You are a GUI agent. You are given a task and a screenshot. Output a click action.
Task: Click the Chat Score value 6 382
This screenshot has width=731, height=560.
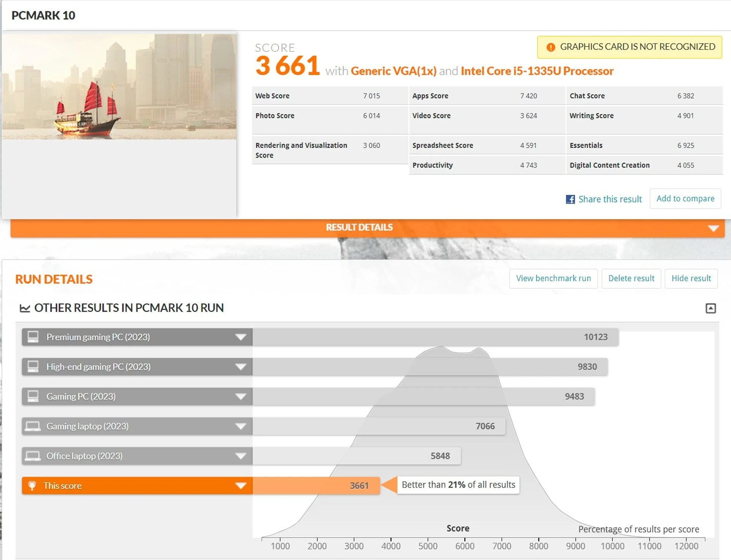click(686, 96)
